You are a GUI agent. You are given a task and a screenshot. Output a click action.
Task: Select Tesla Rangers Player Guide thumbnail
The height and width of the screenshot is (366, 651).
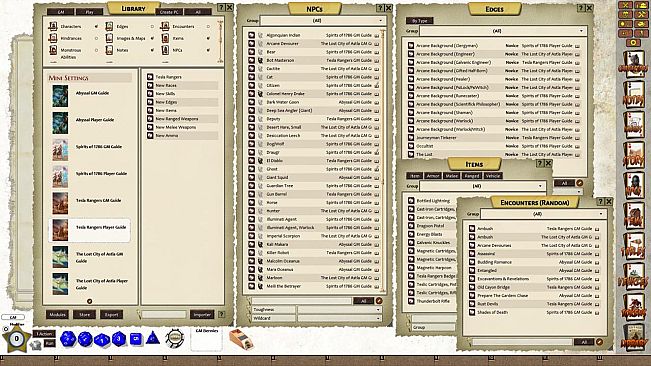60,230
